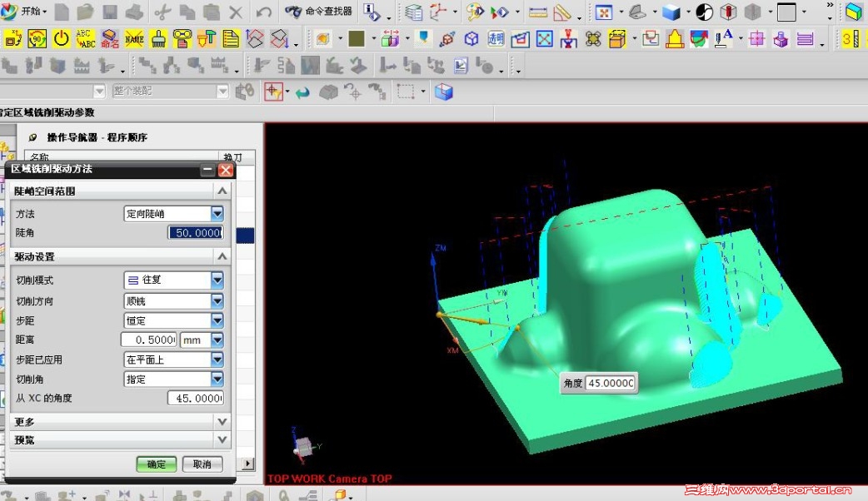Click the yellow document list icon
The width and height of the screenshot is (868, 501).
[x=230, y=39]
